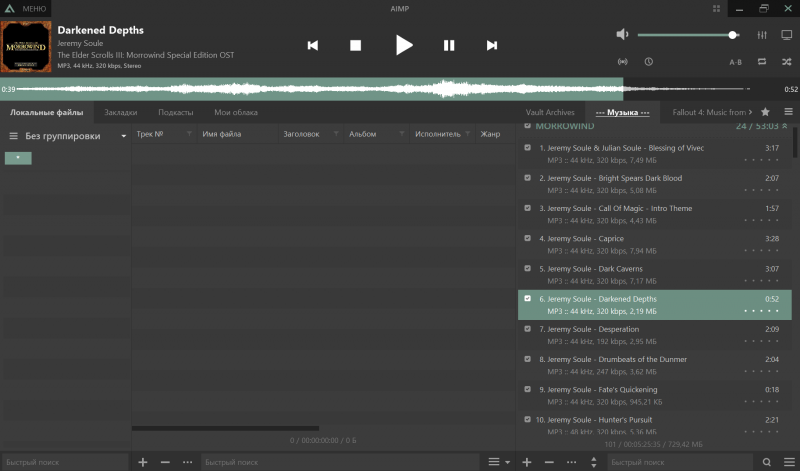Open the sleep timer clock icon
The image size is (800, 471).
pos(648,62)
